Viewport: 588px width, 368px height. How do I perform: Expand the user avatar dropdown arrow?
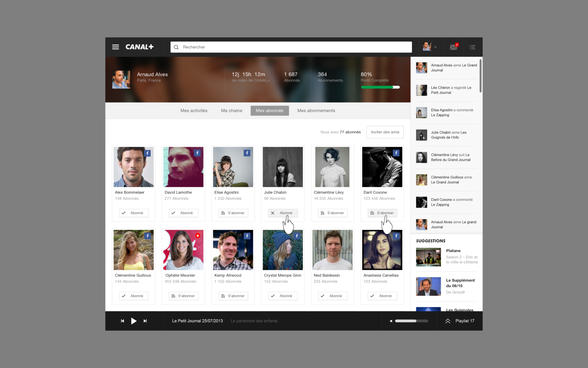pos(435,47)
